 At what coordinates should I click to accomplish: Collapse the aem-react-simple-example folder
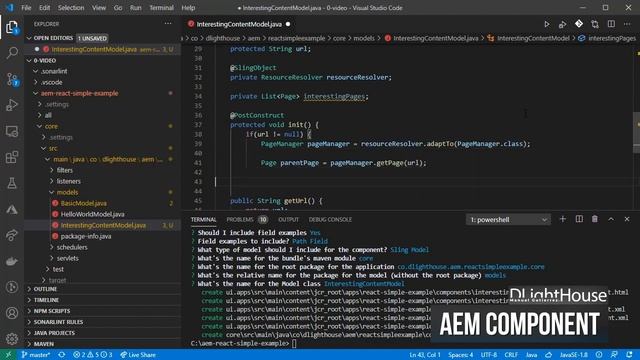[x=79, y=93]
